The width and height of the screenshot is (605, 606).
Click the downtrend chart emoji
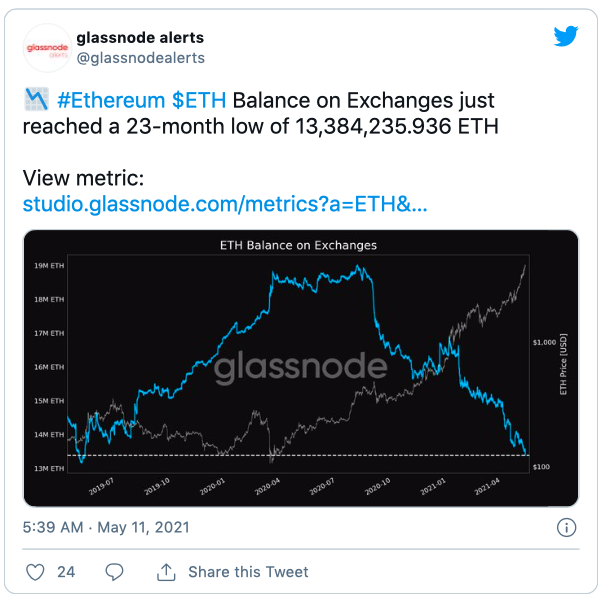[x=37, y=99]
